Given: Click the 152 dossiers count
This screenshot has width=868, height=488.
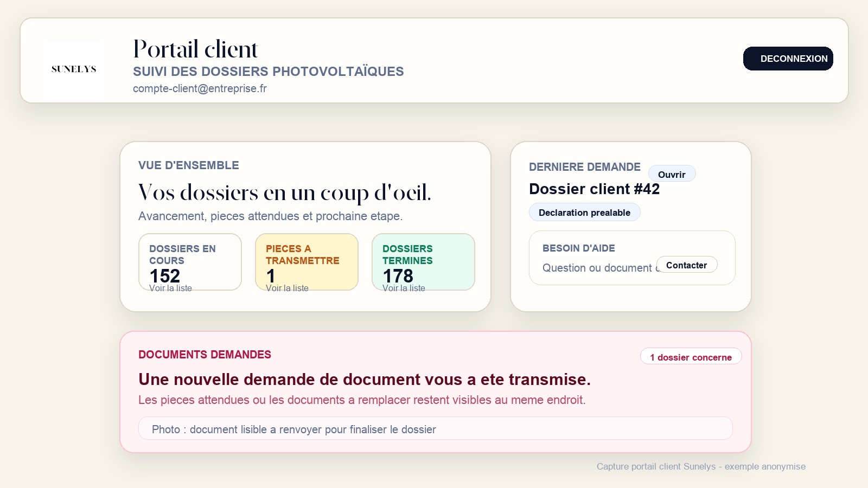Looking at the screenshot, I should coord(164,276).
